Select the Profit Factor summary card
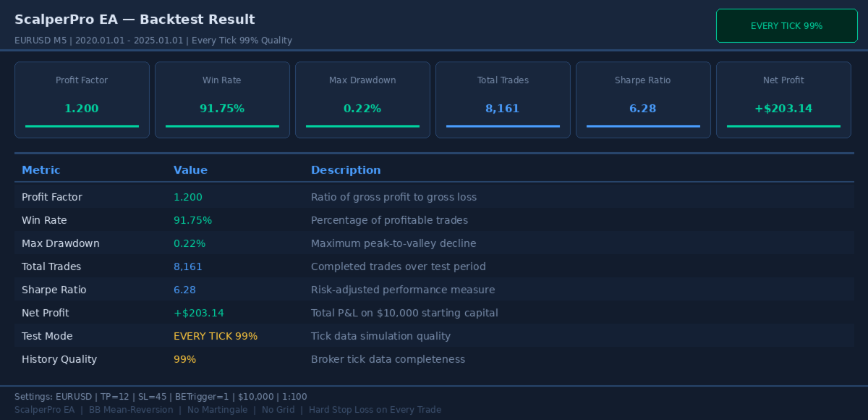This screenshot has height=420, width=868. [x=82, y=100]
